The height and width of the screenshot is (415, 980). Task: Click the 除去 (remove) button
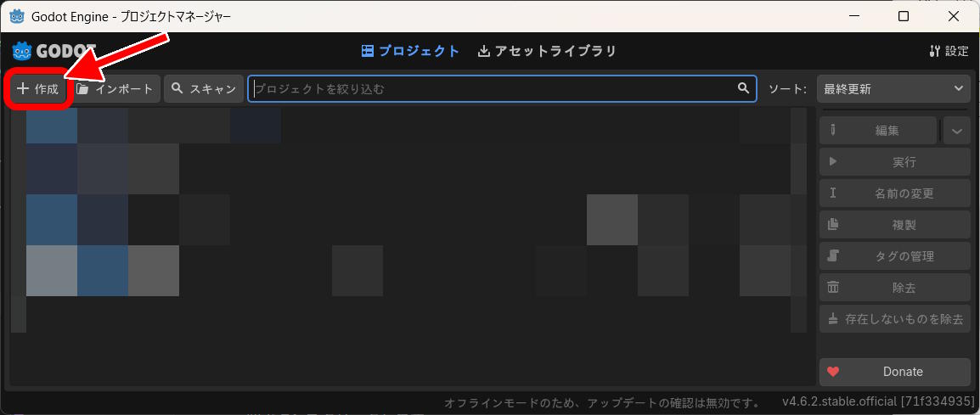click(895, 288)
